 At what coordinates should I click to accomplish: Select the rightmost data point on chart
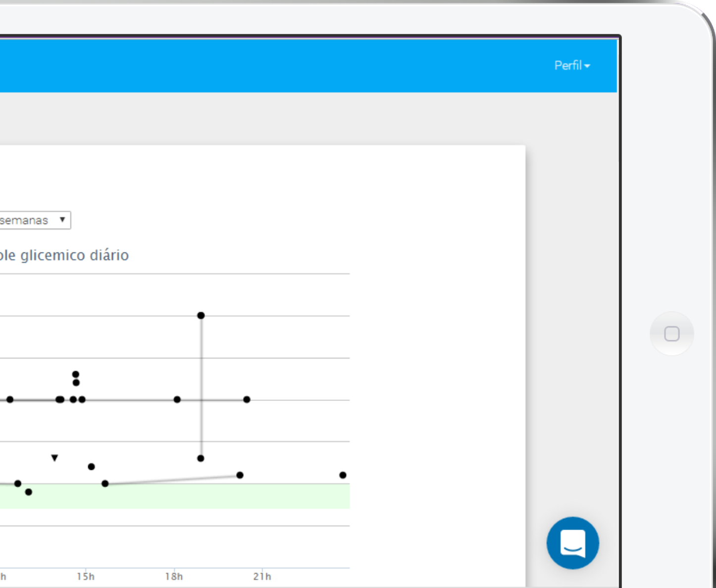click(x=343, y=475)
